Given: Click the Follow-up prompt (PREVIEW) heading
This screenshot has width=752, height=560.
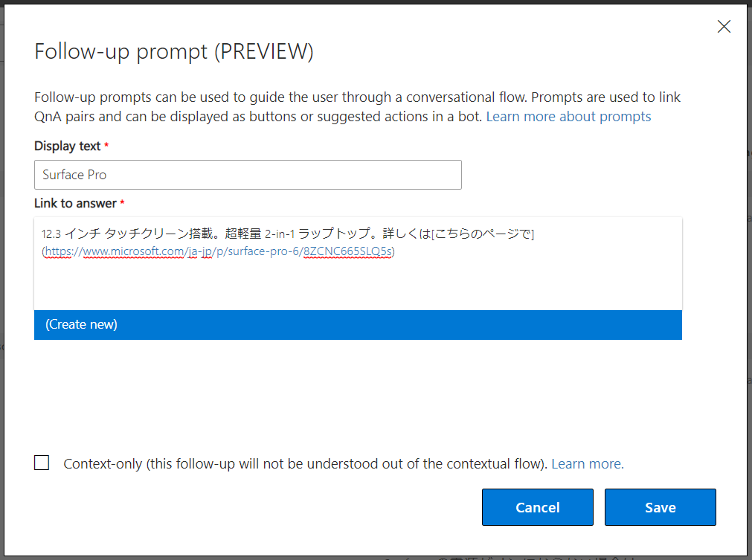Looking at the screenshot, I should tap(174, 52).
